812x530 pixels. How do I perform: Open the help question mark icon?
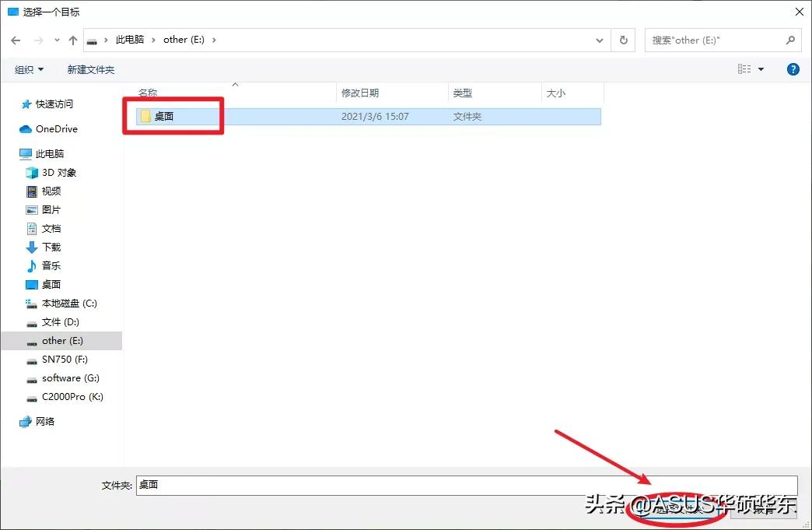point(793,68)
